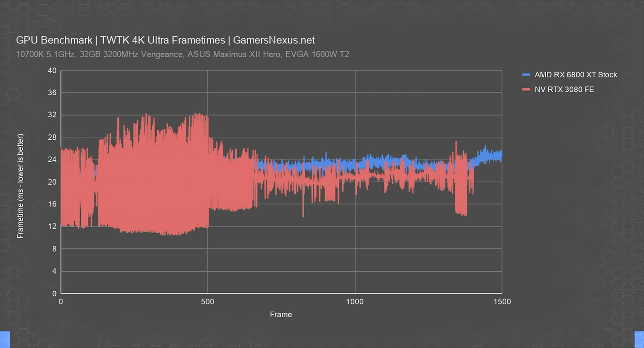Click the Frame x-axis title
This screenshot has height=348, width=644.
click(281, 315)
